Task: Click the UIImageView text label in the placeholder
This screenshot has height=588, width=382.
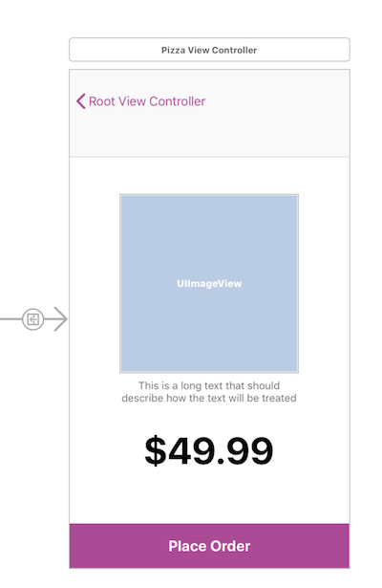Action: pyautogui.click(x=209, y=284)
